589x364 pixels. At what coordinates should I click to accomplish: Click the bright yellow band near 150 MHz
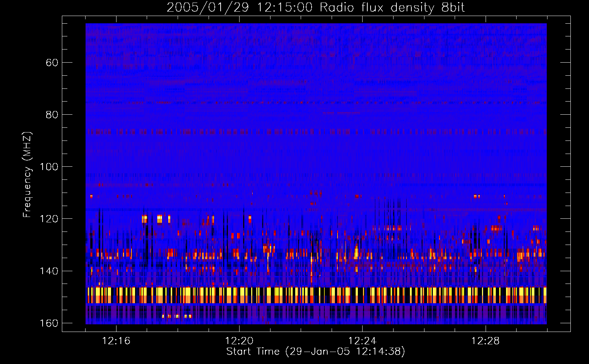coord(316,295)
